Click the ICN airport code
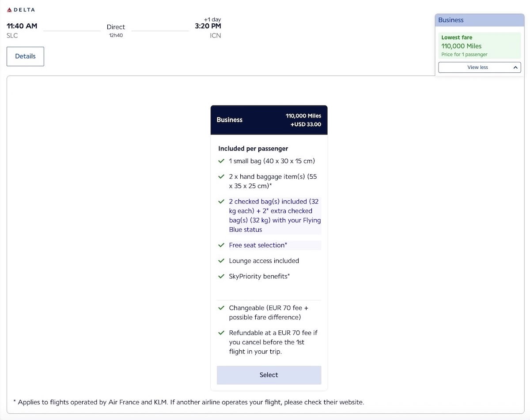The width and height of the screenshot is (530, 420). [x=216, y=36]
